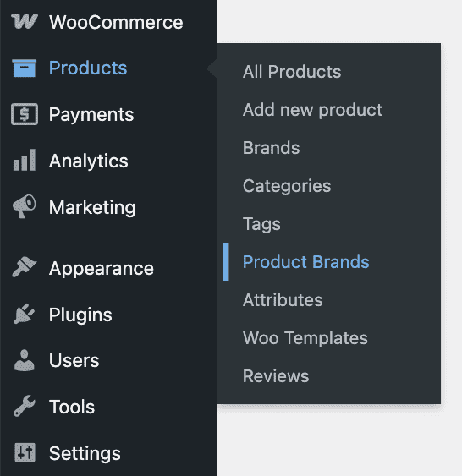Open Woo Templates
This screenshot has width=462, height=476.
tap(305, 338)
